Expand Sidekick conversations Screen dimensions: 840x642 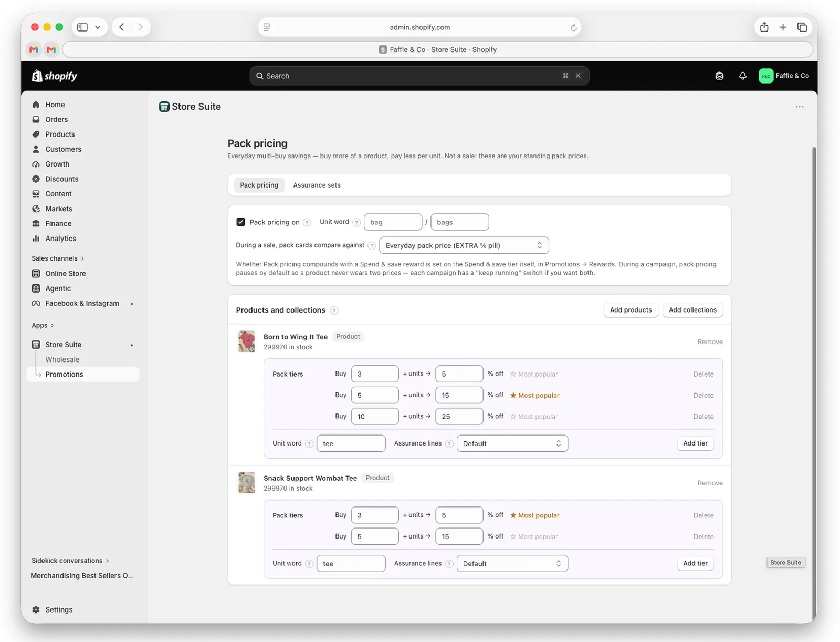point(70,561)
